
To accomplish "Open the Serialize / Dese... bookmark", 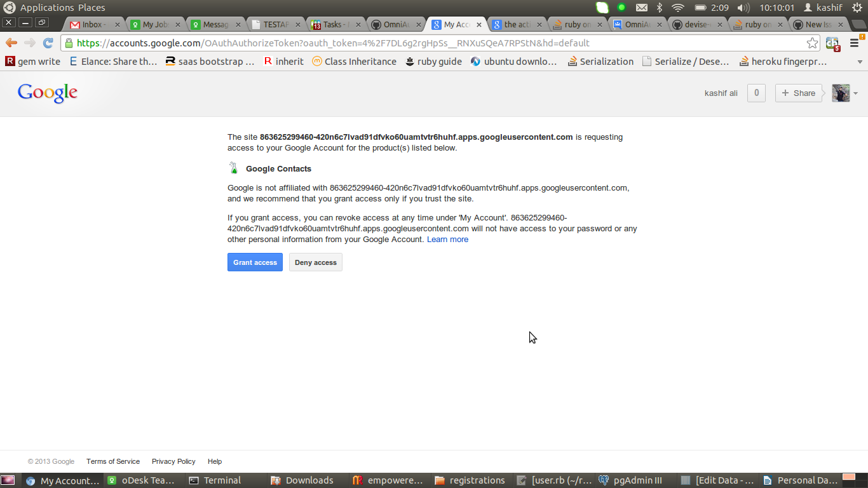I will coord(686,62).
